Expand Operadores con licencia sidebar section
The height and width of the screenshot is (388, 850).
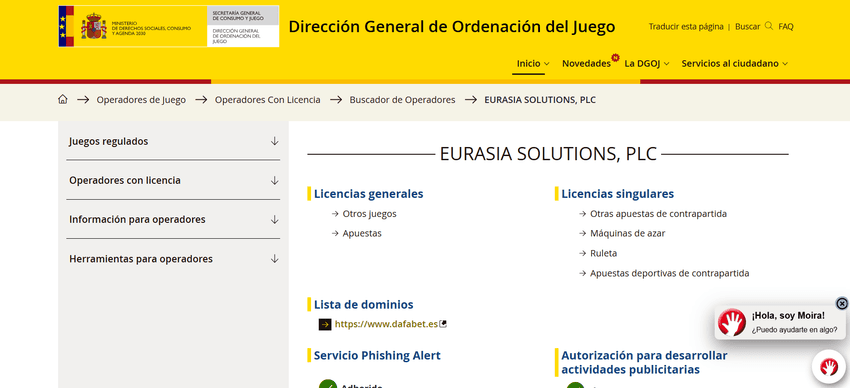coord(173,180)
